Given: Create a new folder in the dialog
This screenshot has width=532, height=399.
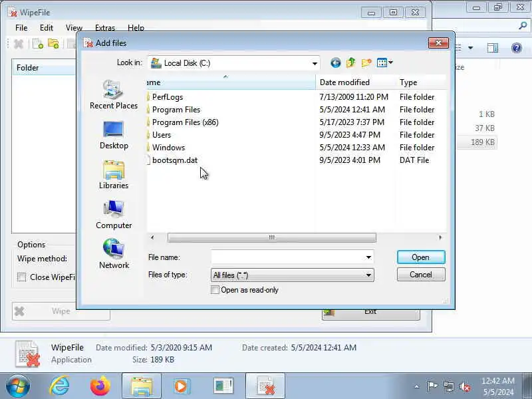Looking at the screenshot, I should point(366,63).
